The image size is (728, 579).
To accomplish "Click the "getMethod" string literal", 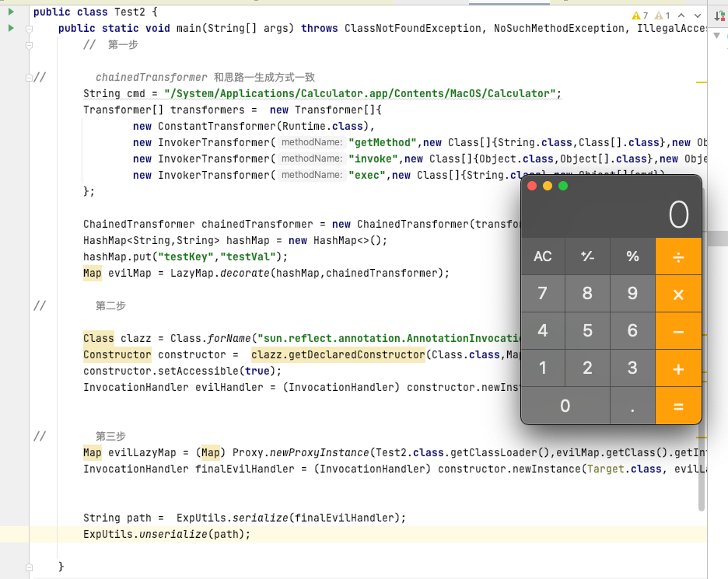I will 383,143.
